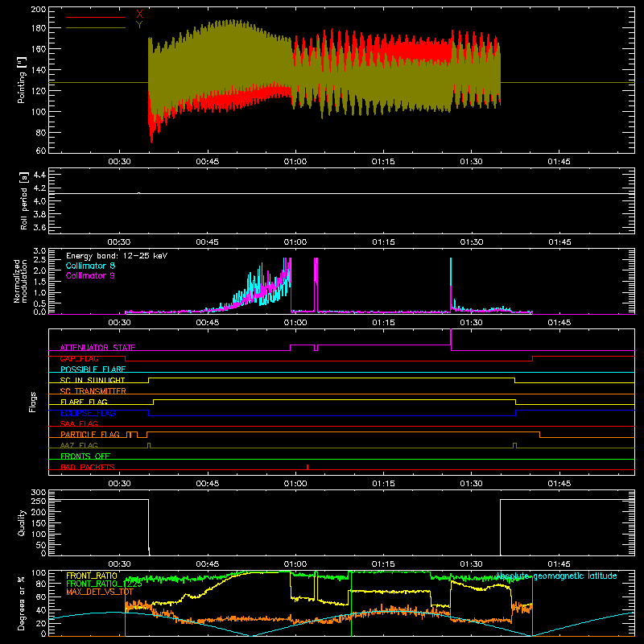
Task: Click the Pointing axis label
Action: pyautogui.click(x=22, y=80)
